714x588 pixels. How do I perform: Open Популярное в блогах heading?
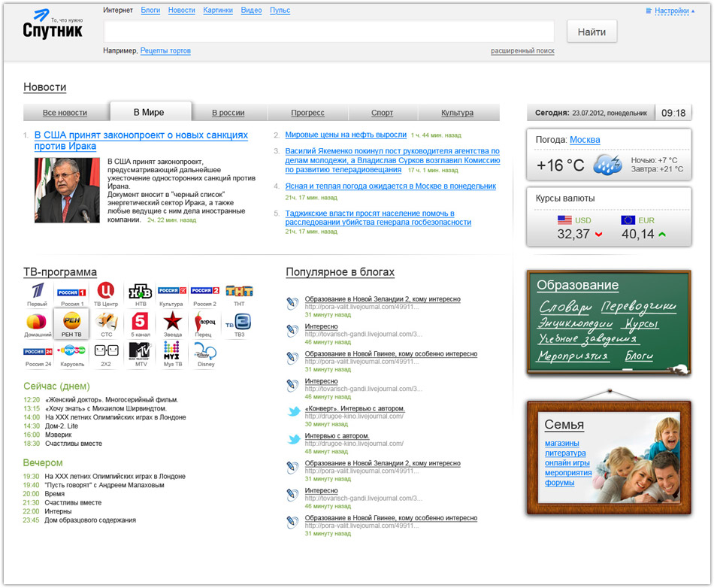[340, 272]
